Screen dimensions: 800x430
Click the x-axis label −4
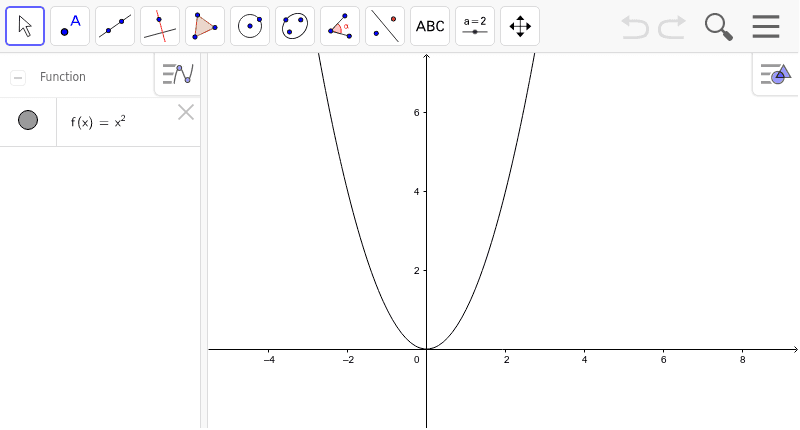[x=269, y=360]
